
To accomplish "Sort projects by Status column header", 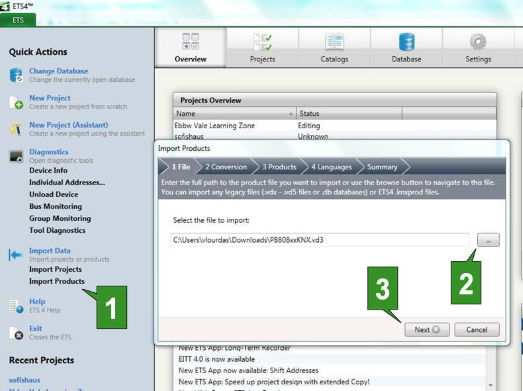I will click(349, 113).
